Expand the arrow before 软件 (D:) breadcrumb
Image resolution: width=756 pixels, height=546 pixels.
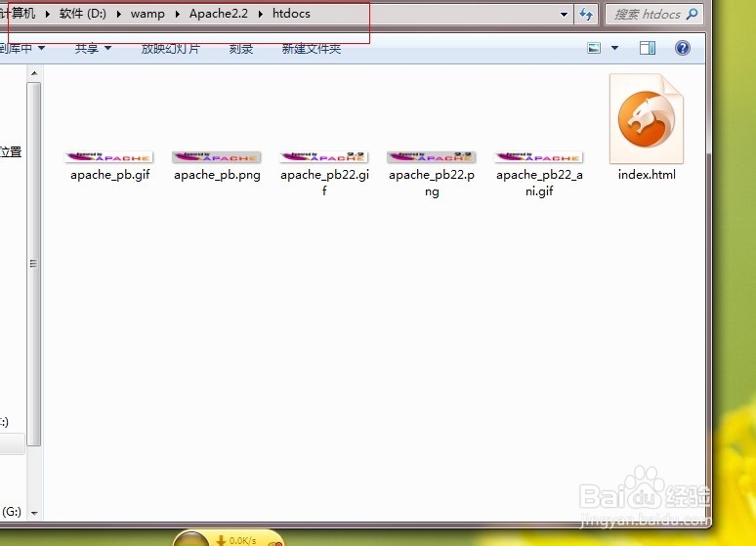point(47,14)
